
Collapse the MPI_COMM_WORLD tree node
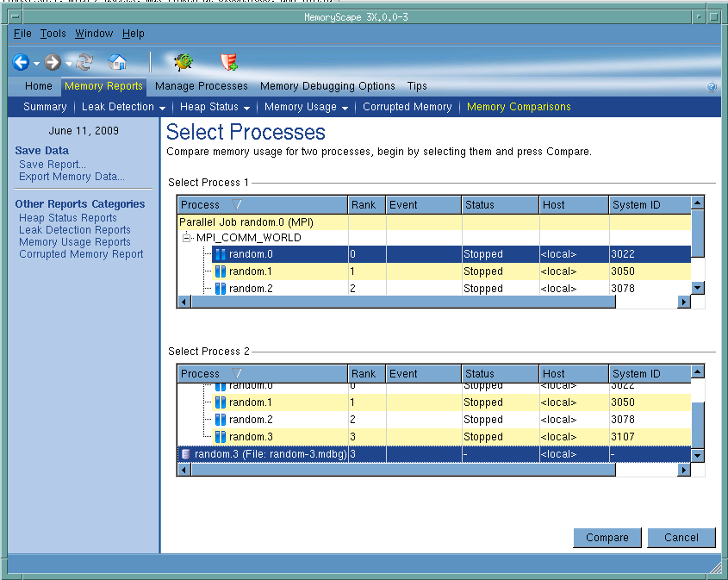[186, 238]
